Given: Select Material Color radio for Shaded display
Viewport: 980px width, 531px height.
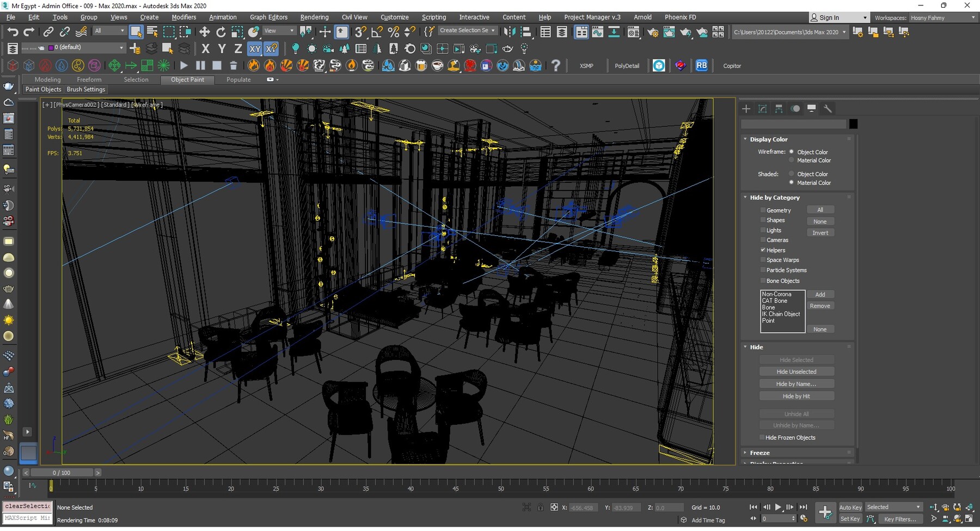Looking at the screenshot, I should pyautogui.click(x=791, y=182).
